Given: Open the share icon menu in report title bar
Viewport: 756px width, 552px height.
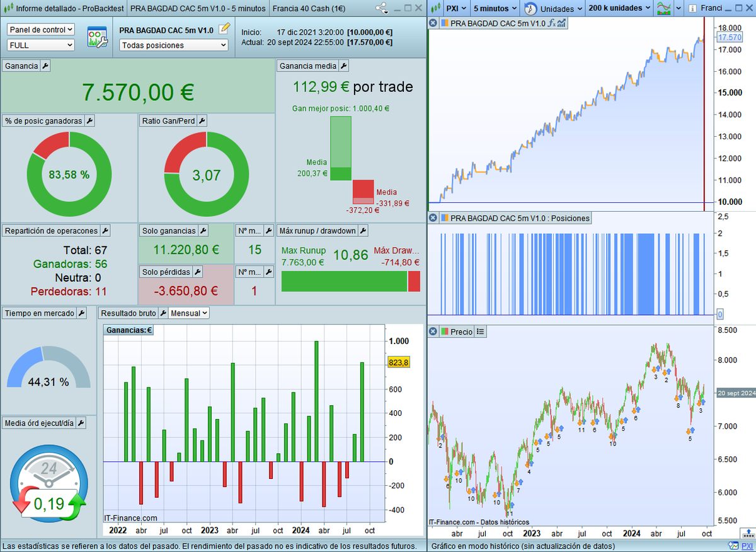Looking at the screenshot, I should coord(381,8).
